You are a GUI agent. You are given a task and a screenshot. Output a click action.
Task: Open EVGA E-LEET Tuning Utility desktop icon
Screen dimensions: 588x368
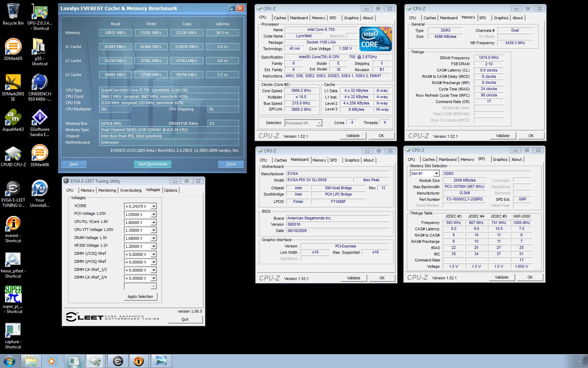pyautogui.click(x=13, y=193)
